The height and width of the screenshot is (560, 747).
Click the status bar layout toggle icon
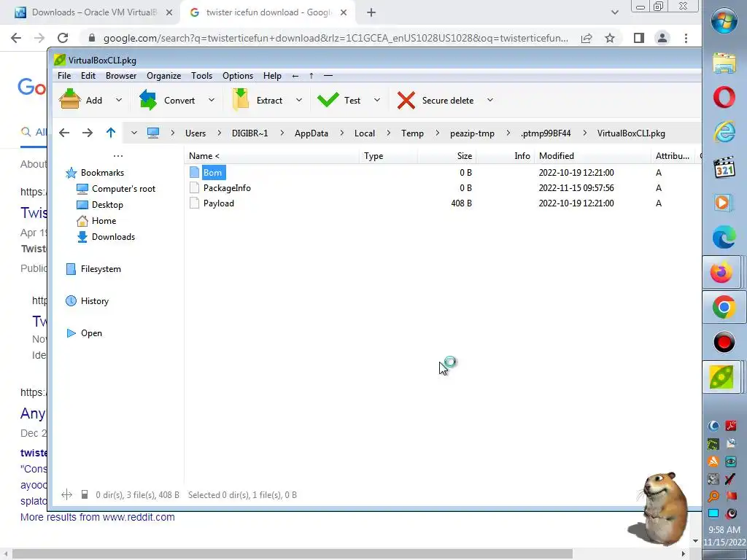tap(66, 495)
